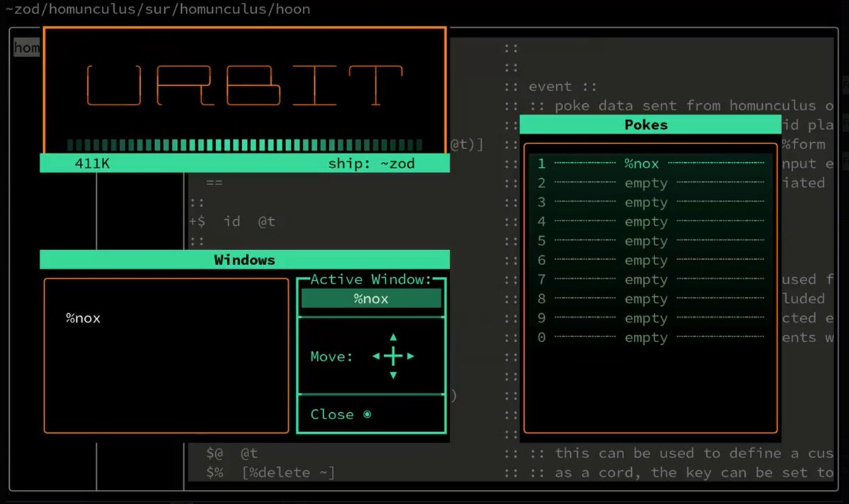Click the left arrow in Move control
The image size is (849, 504).
[x=376, y=356]
